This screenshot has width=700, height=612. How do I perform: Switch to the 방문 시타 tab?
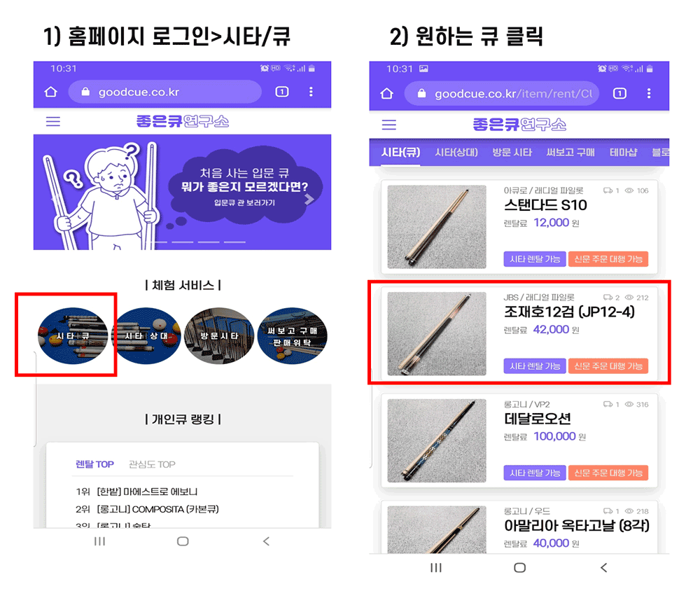pos(512,153)
